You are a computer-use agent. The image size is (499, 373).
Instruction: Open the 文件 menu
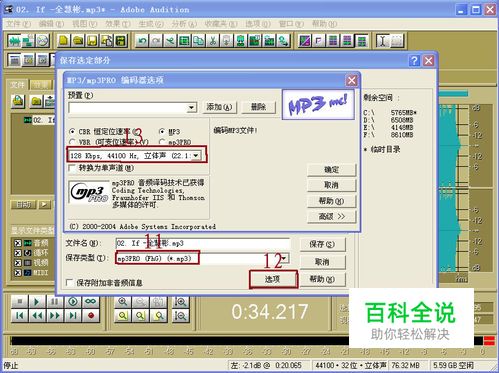18,24
